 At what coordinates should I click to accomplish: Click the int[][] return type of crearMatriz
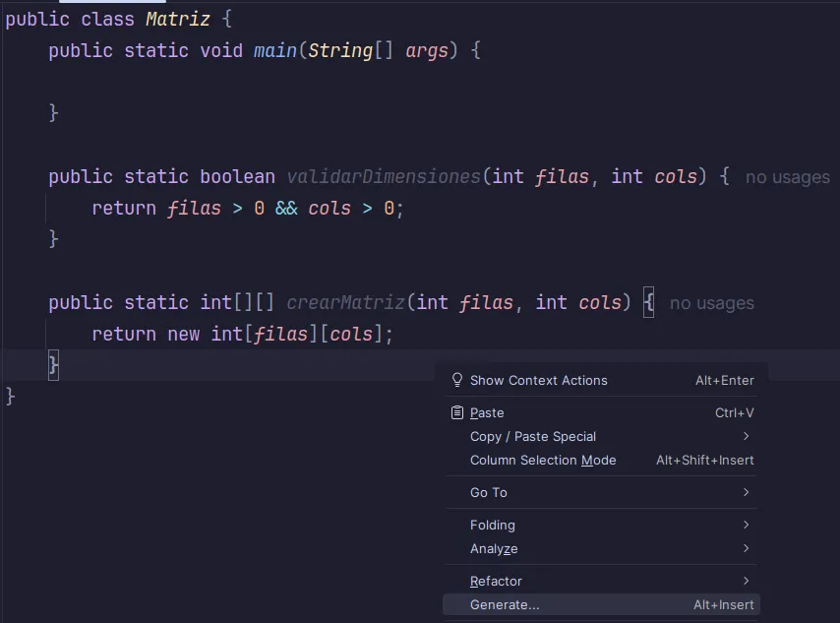237,303
